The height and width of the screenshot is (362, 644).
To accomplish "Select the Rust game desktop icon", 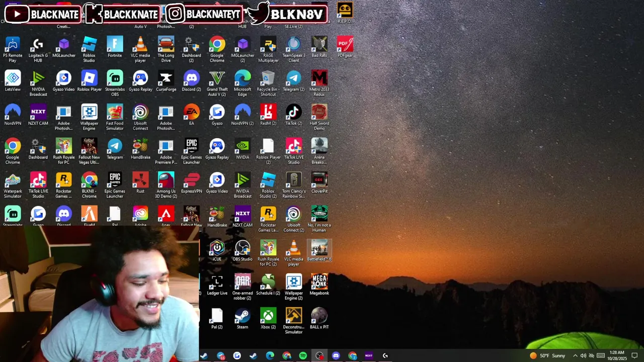I will (140, 183).
